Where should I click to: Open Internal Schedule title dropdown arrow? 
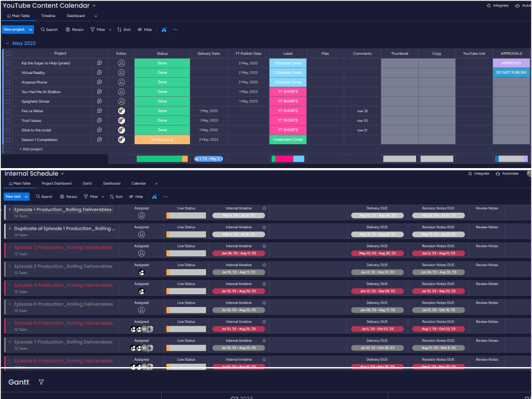[x=62, y=173]
